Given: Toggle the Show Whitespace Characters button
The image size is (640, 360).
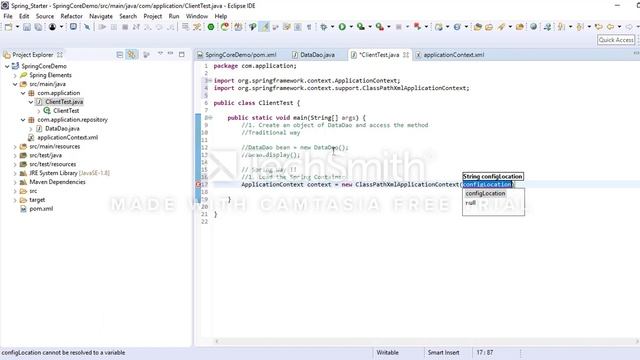Looking at the screenshot, I should (309, 27).
